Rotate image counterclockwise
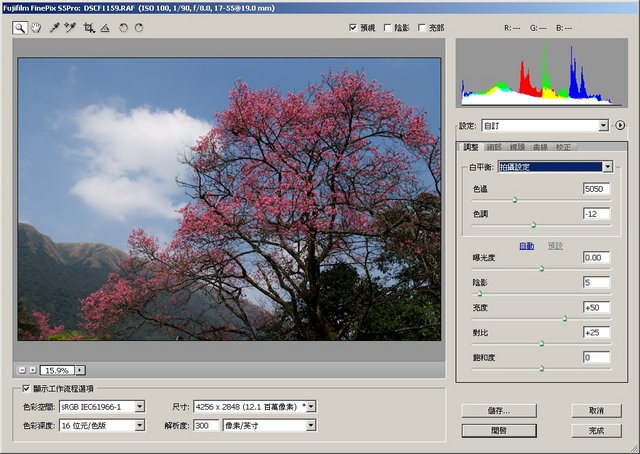Viewport: 640px width, 454px height. pos(123,28)
